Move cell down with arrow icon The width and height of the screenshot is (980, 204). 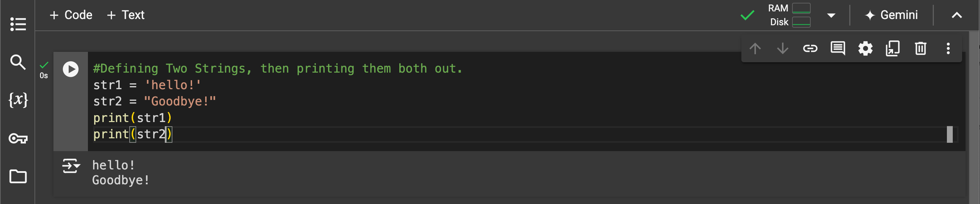(x=782, y=49)
